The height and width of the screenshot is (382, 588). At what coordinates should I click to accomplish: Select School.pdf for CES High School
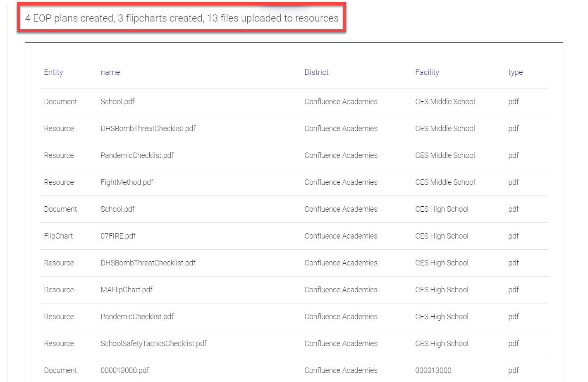click(x=117, y=209)
